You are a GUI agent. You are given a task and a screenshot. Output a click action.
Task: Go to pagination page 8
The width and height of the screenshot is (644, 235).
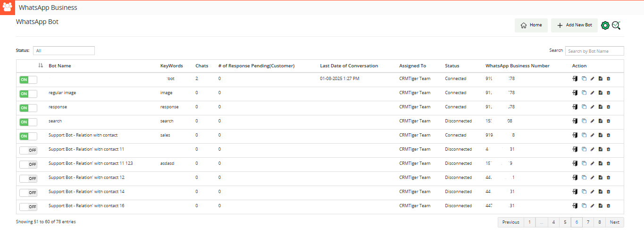pos(599,222)
